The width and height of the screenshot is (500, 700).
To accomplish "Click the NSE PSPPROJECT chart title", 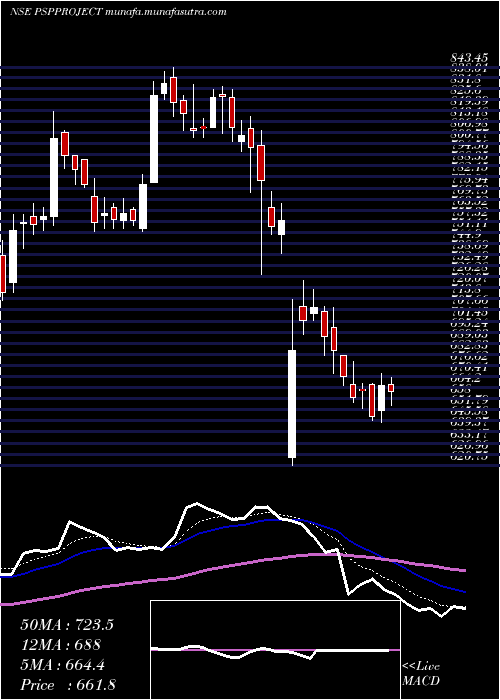I will coord(57,12).
